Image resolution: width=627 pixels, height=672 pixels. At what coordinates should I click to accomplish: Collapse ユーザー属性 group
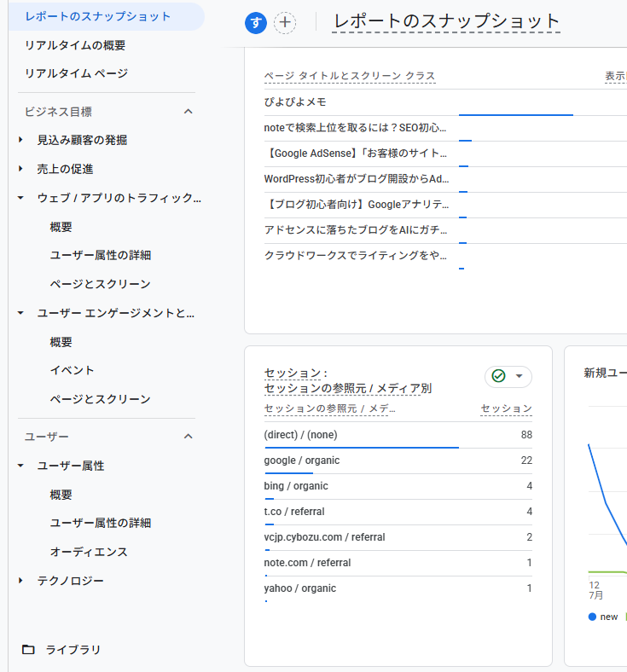click(x=20, y=466)
